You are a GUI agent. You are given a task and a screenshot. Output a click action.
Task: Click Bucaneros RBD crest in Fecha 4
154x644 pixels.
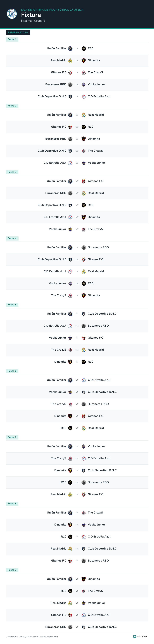(84, 248)
